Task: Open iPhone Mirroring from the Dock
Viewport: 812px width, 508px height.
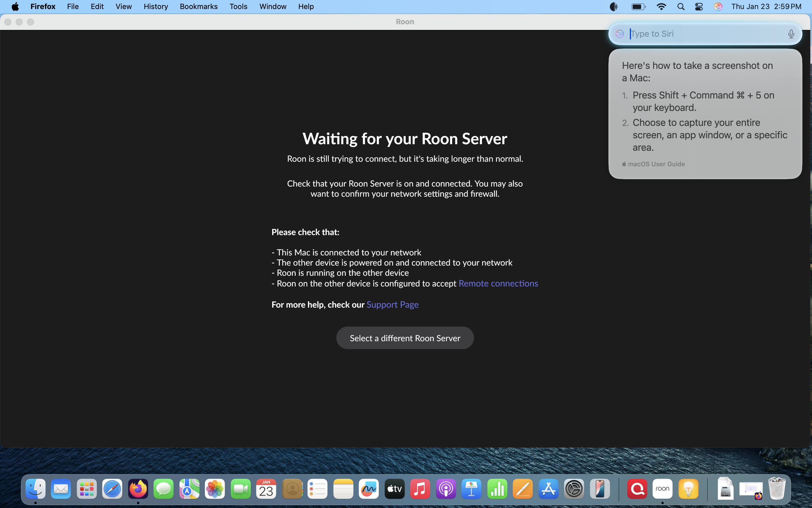Action: [x=600, y=489]
